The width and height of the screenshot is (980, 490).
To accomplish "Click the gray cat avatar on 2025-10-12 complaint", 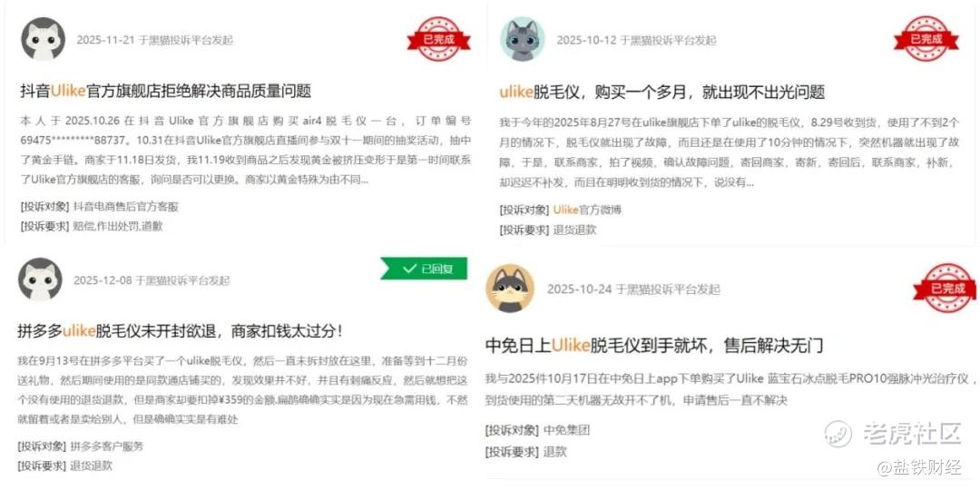I will (523, 39).
